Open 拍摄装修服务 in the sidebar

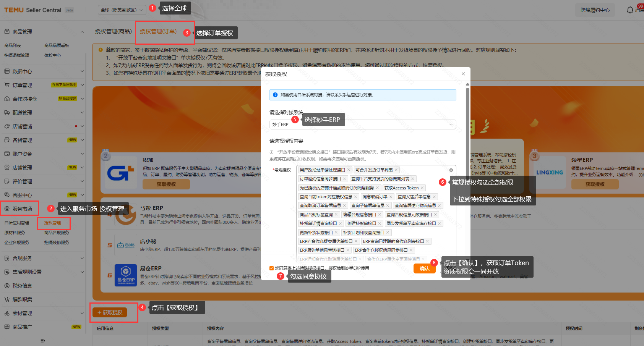57,243
